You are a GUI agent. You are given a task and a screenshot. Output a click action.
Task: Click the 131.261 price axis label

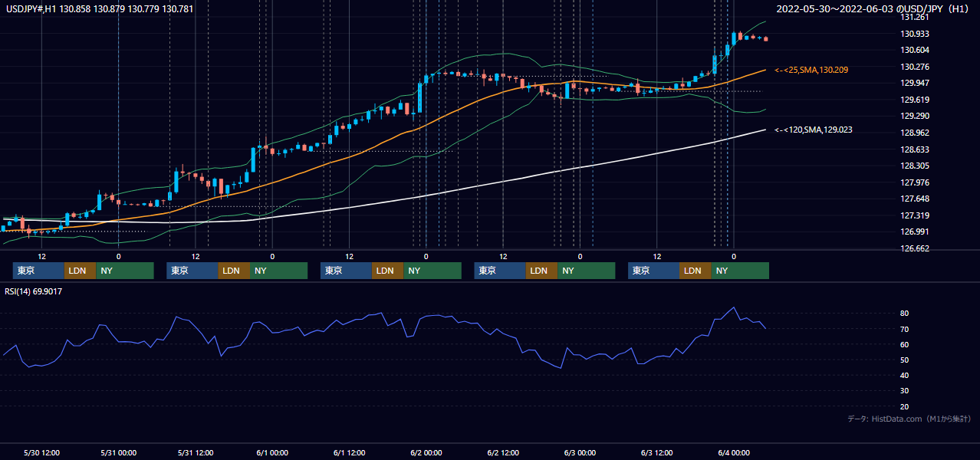click(916, 17)
